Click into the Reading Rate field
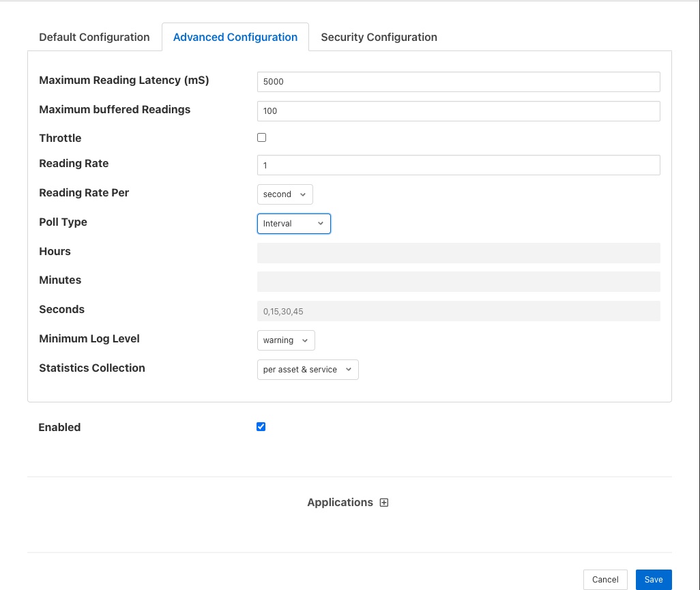Screen dimensions: 700x590 click(458, 165)
